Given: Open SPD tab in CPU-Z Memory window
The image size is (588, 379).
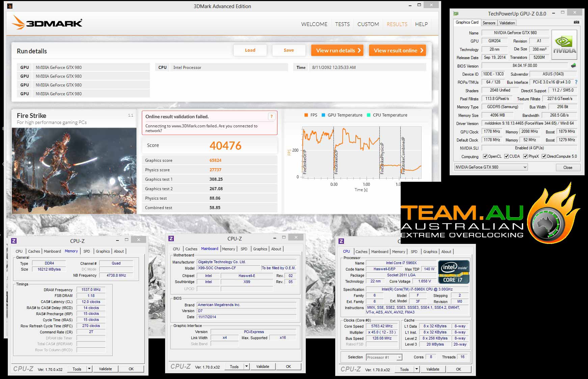Looking at the screenshot, I should click(87, 251).
